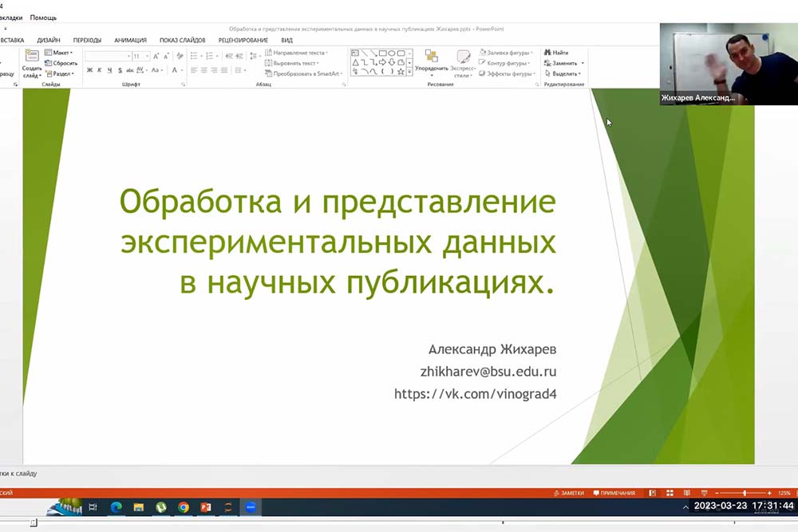Click the Создать слайд icon

click(x=32, y=57)
